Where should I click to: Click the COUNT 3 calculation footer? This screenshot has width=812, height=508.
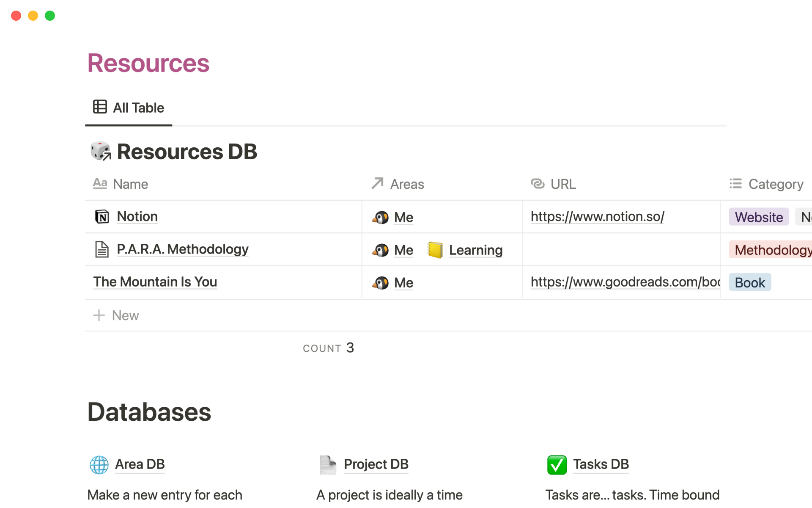[329, 348]
